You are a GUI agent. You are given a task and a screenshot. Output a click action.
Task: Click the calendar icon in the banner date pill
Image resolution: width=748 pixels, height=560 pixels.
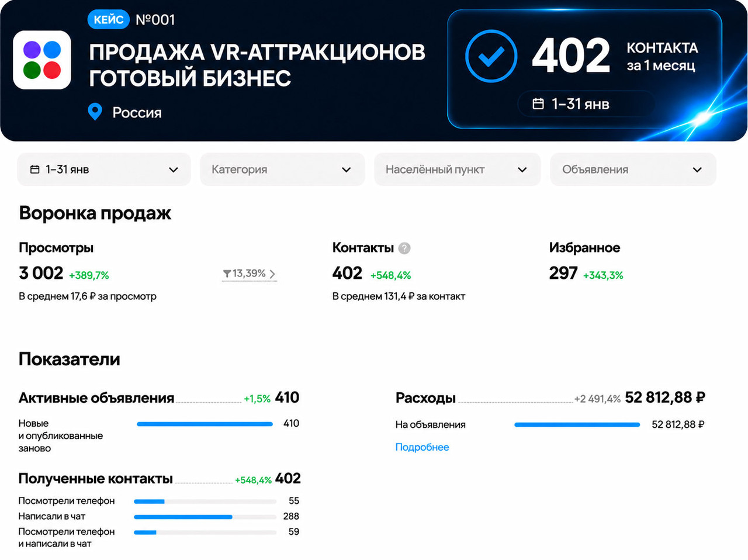pos(538,104)
